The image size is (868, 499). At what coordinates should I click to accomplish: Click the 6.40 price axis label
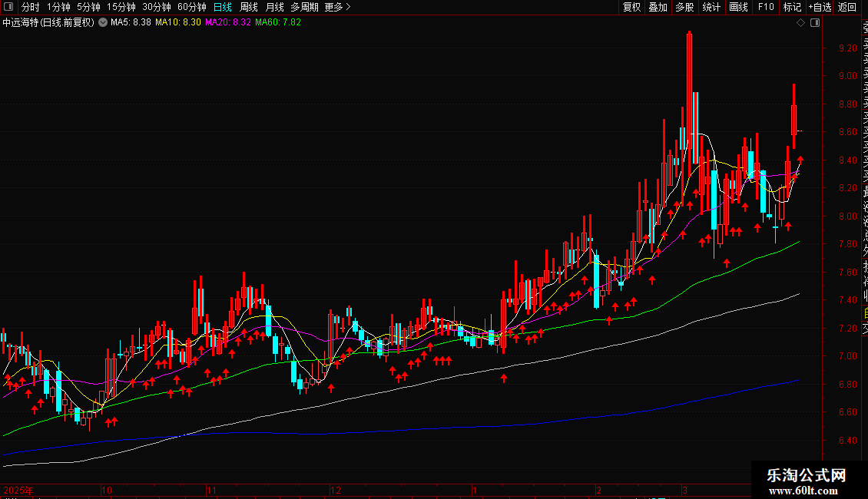pos(847,441)
